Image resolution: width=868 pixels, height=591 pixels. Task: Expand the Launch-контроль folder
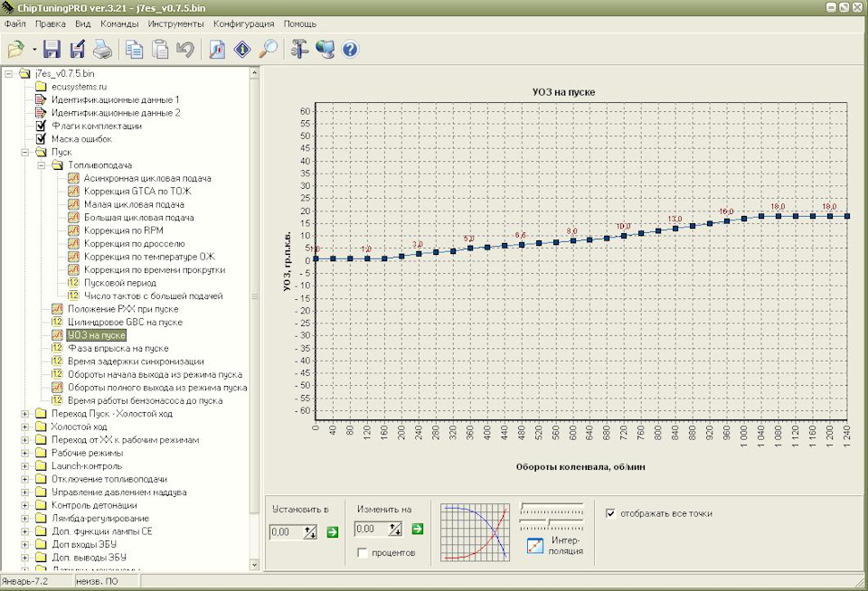(x=25, y=466)
